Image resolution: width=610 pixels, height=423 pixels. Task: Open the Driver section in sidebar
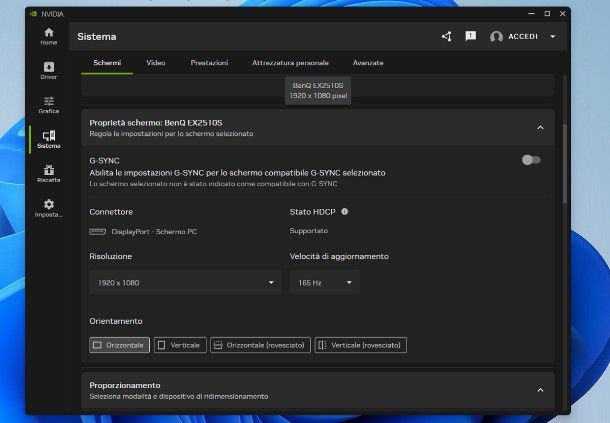pos(49,70)
